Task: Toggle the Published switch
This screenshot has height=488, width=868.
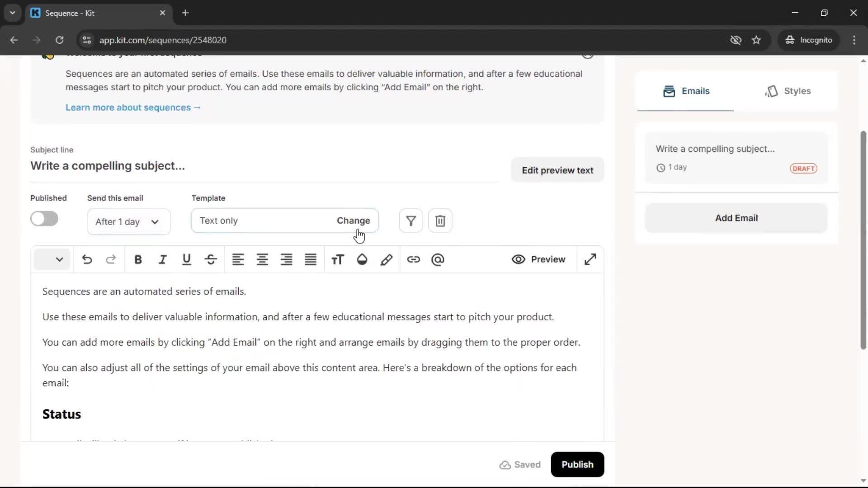Action: pos(44,219)
